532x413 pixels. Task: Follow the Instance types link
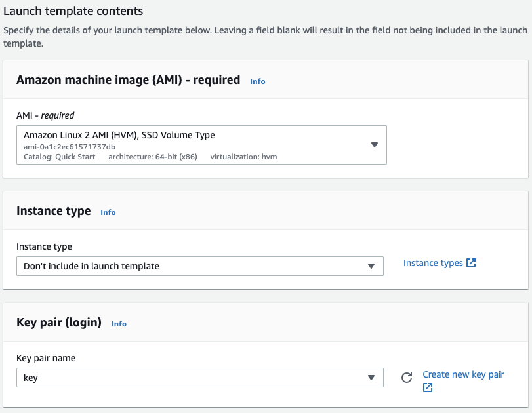pos(433,263)
